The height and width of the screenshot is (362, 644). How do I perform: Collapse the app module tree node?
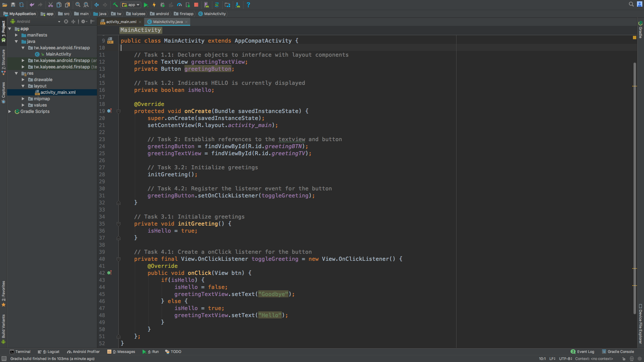10,29
